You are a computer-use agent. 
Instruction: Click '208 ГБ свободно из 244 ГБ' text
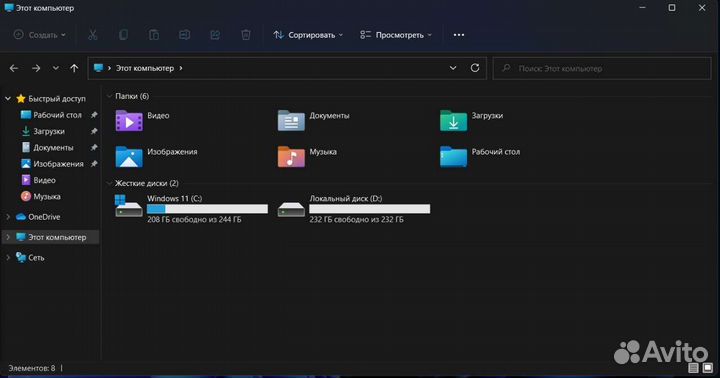pyautogui.click(x=194, y=220)
